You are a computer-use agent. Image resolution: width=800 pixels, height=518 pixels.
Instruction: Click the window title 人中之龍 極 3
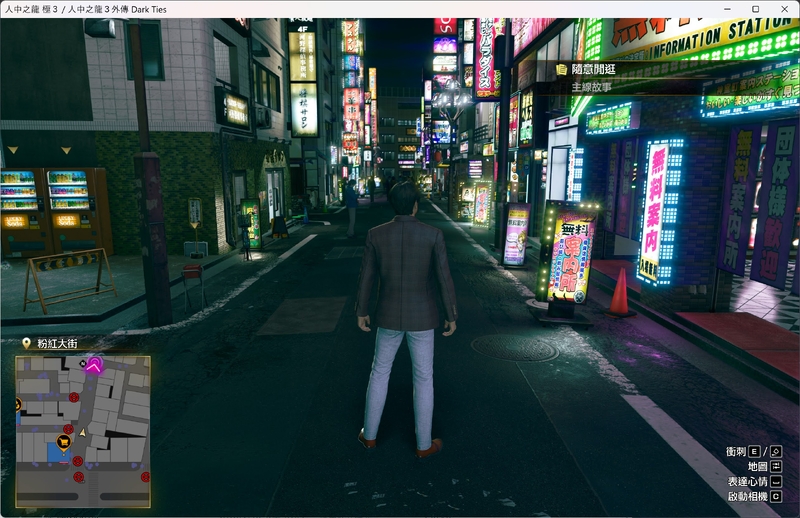coord(32,9)
